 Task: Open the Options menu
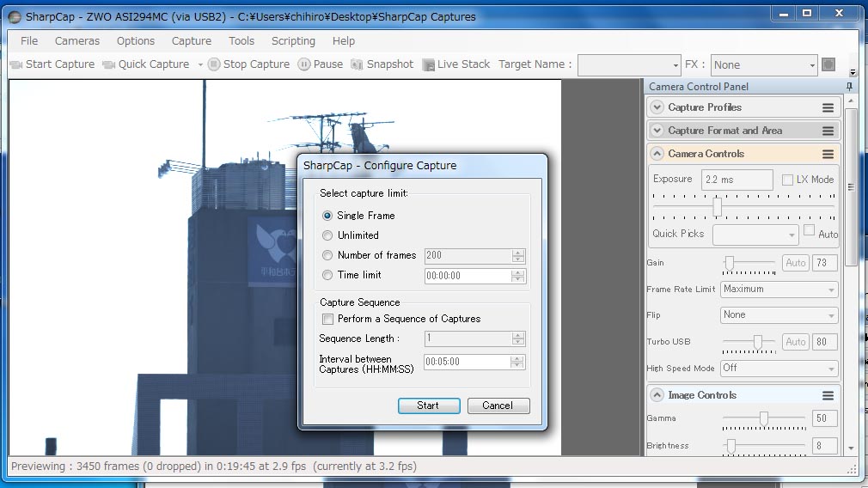coord(136,41)
